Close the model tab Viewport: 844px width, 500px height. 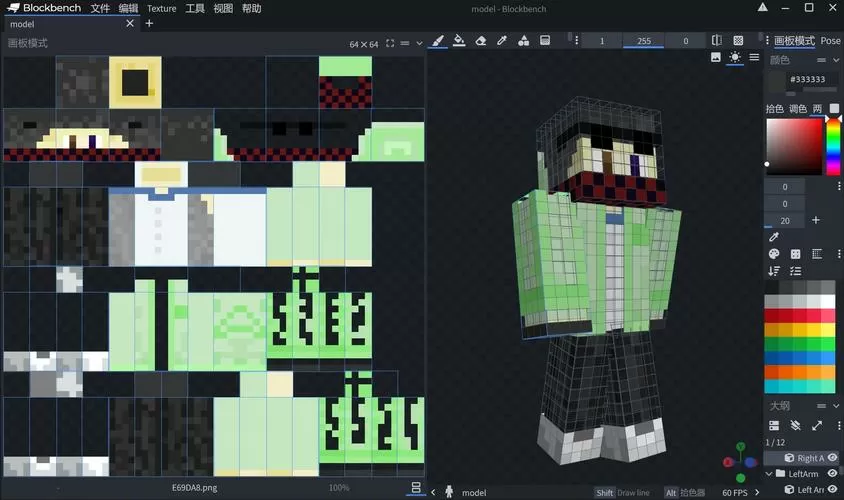pyautogui.click(x=130, y=24)
